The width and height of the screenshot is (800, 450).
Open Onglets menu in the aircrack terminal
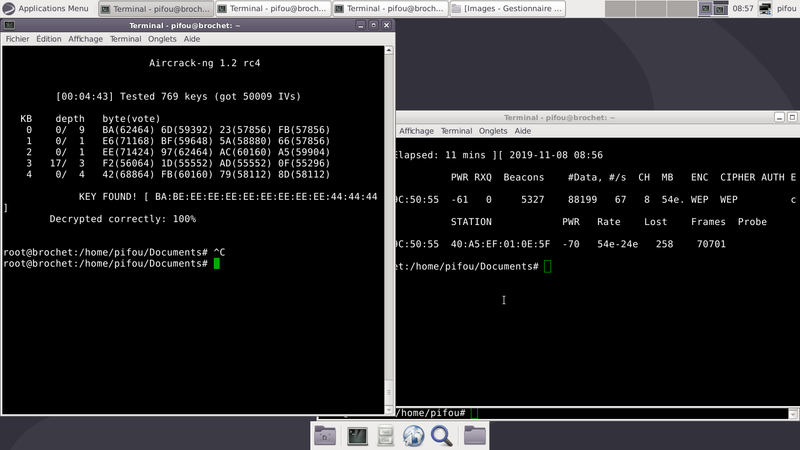click(x=162, y=39)
